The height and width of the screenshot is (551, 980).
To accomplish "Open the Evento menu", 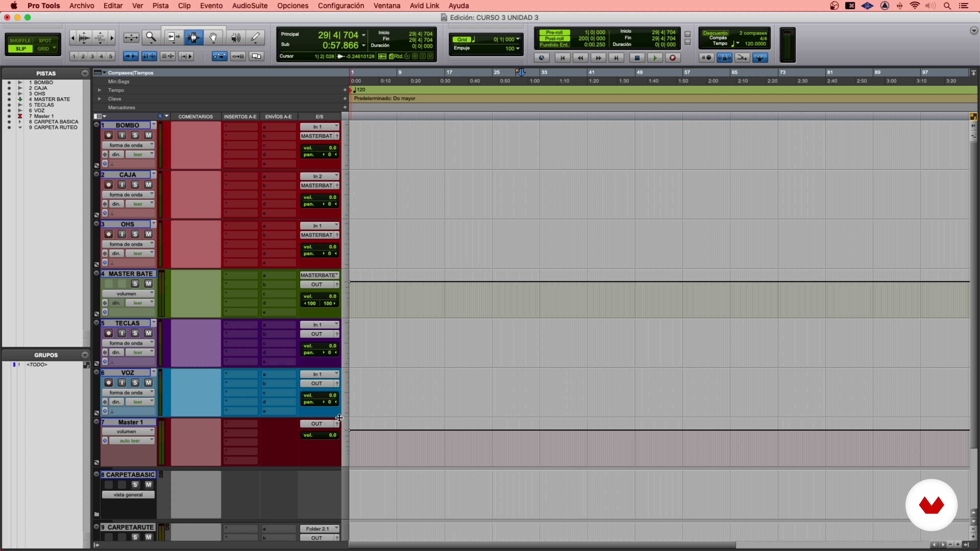I will coord(211,6).
